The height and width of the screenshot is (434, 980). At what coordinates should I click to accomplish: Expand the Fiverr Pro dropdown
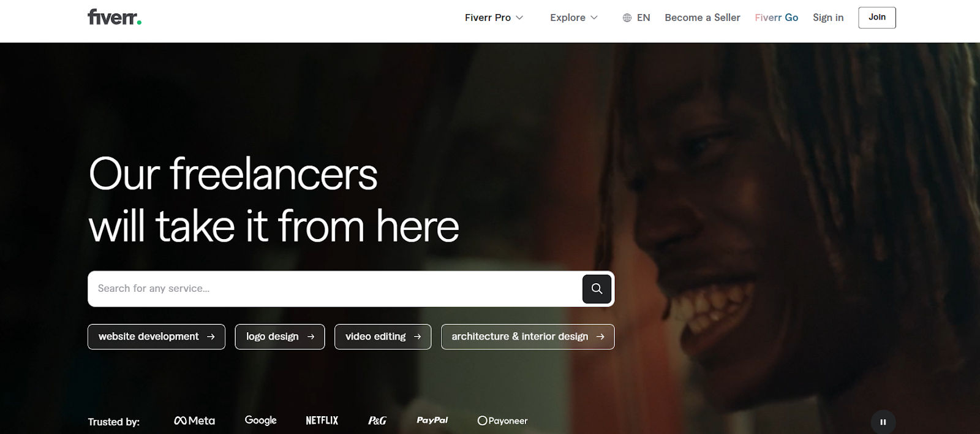494,18
